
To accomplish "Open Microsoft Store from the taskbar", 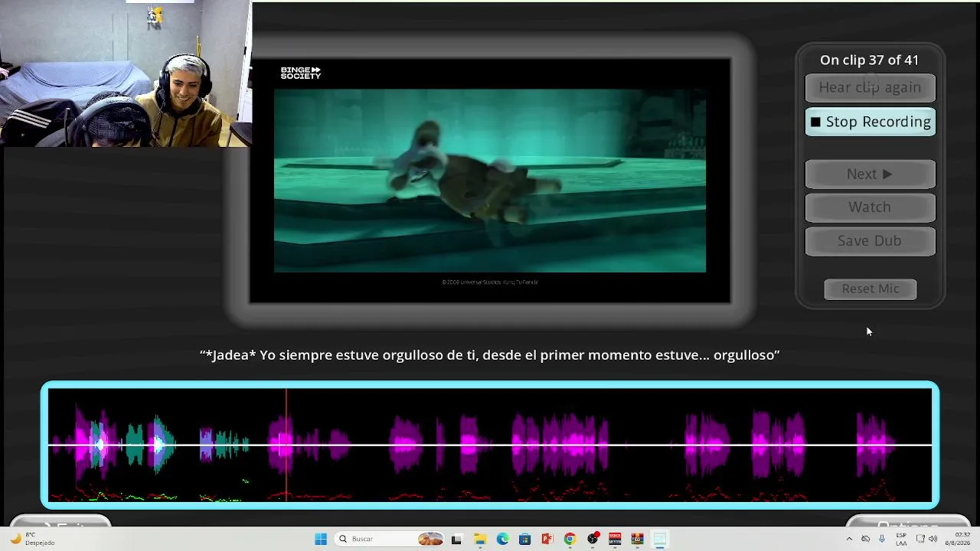I will point(524,539).
